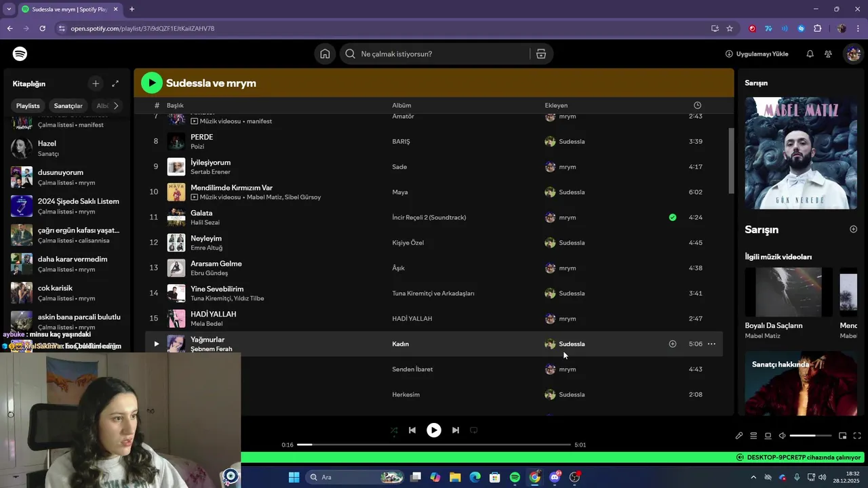Show more library filter chips
868x488 pixels.
(116, 106)
